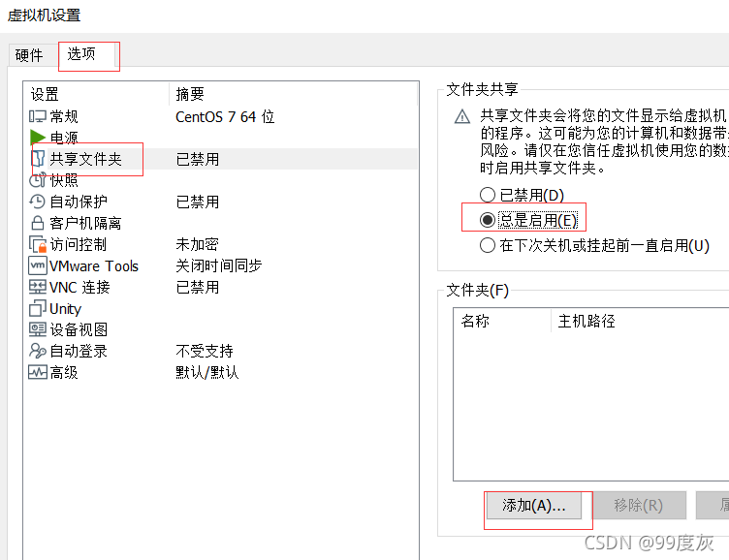Select the 自动登录 settings row
Image resolution: width=729 pixels, height=560 pixels.
click(x=221, y=352)
